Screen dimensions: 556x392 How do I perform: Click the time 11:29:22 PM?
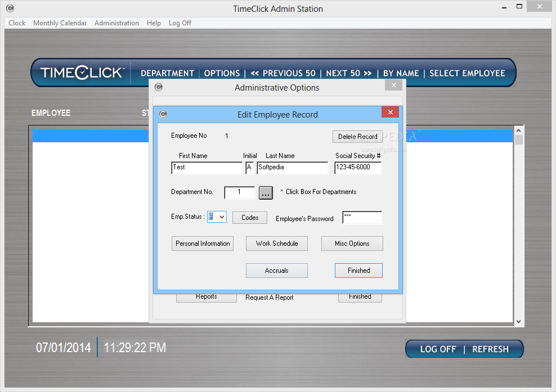pos(134,348)
